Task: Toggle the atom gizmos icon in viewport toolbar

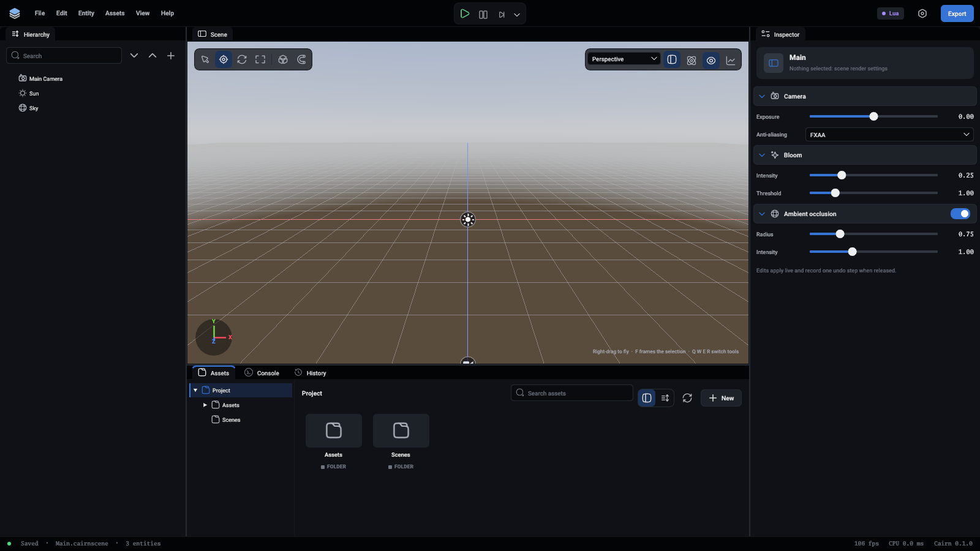Action: [x=692, y=60]
